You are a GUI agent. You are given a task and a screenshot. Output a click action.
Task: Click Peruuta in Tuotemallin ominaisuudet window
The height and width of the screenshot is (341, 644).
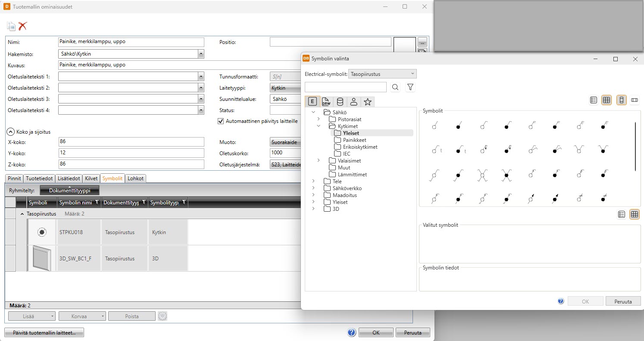tap(413, 332)
